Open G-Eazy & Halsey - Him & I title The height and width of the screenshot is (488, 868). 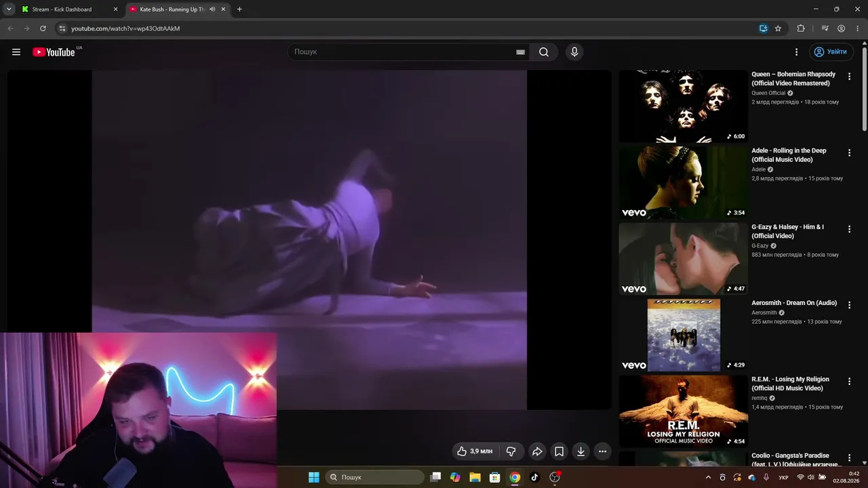tap(787, 231)
